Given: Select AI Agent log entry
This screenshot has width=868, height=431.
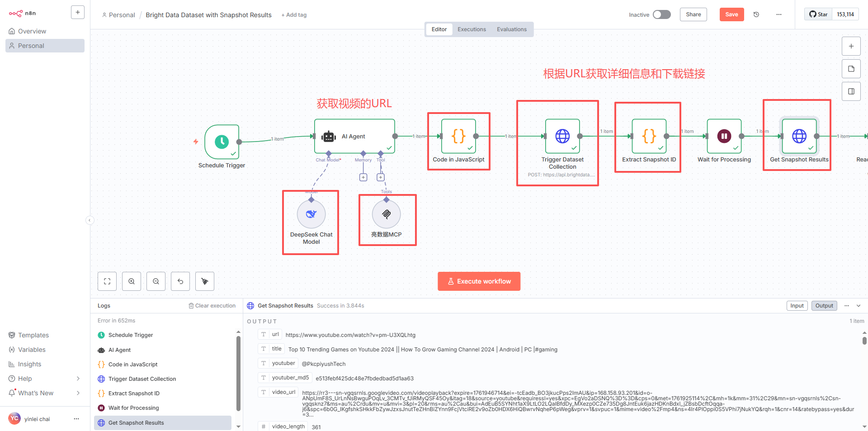Looking at the screenshot, I should (163, 350).
